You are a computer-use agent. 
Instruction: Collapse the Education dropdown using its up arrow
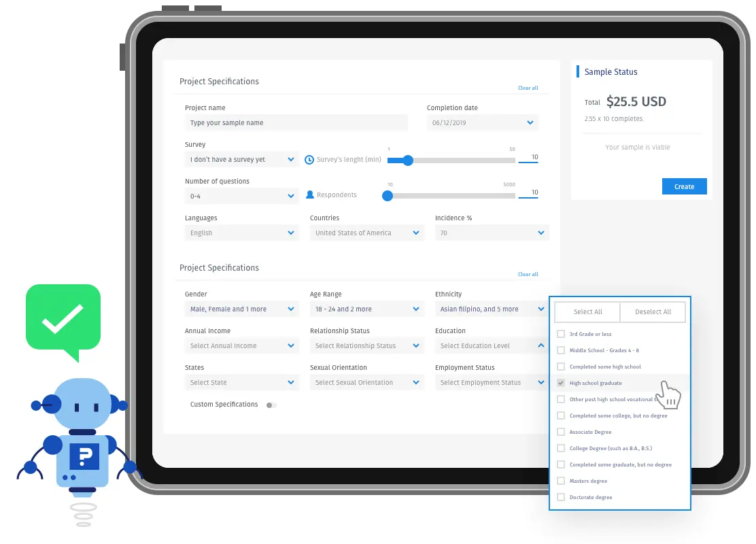[541, 345]
